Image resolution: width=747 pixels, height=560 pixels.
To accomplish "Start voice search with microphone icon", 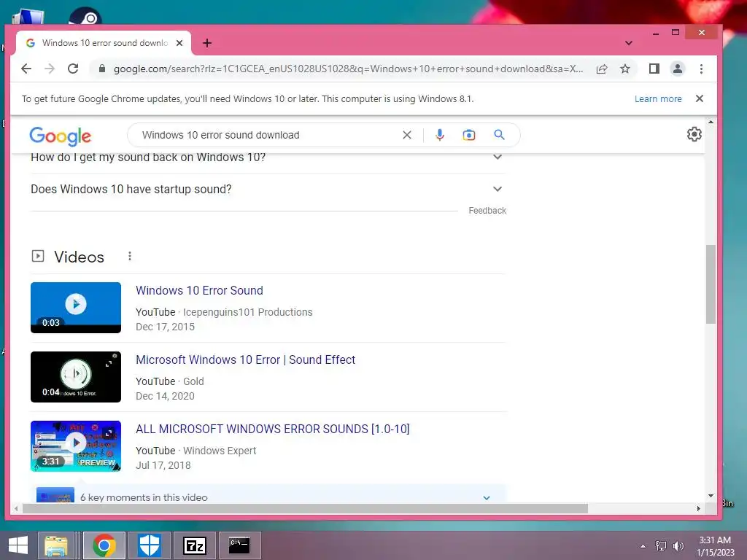I will pyautogui.click(x=440, y=135).
